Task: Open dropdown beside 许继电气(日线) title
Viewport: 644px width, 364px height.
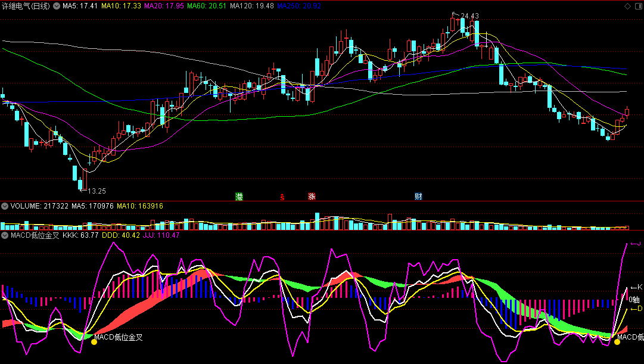Action: pos(56,6)
